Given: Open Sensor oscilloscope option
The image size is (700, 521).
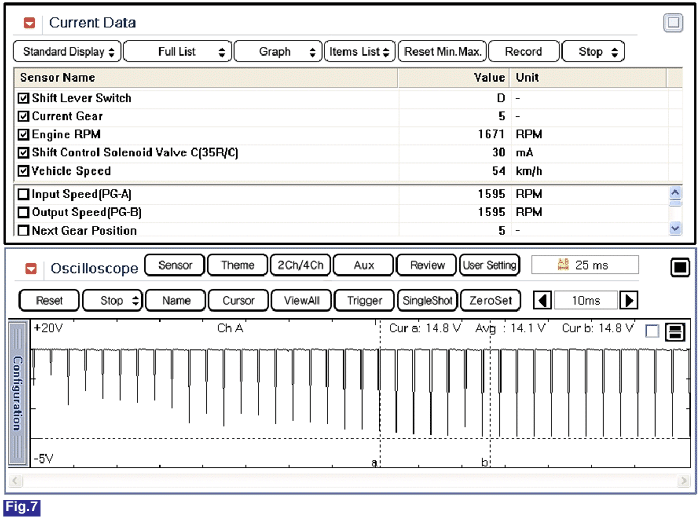Looking at the screenshot, I should (175, 265).
